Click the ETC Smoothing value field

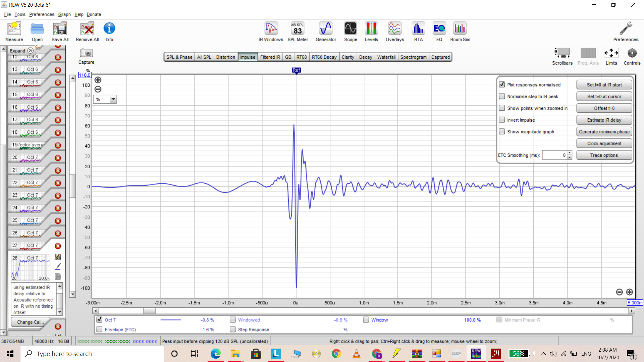point(554,155)
